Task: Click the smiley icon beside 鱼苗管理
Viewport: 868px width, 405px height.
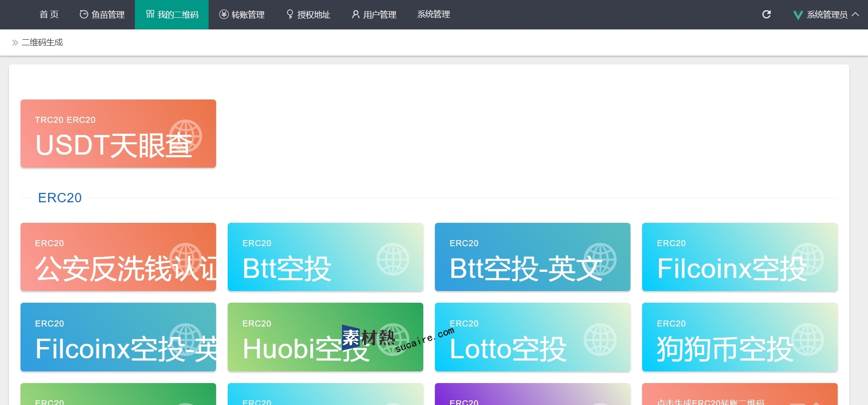Action: 84,14
